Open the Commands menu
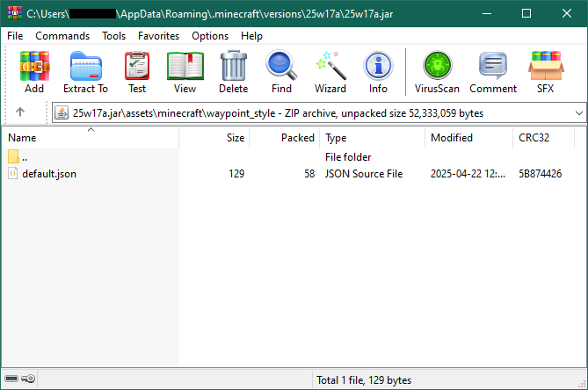 [x=62, y=36]
